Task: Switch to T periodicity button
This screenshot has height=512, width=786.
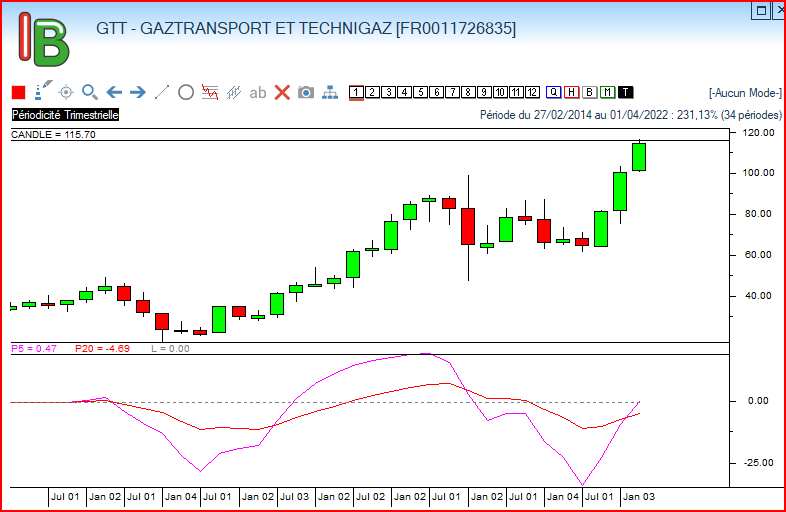Action: [626, 92]
